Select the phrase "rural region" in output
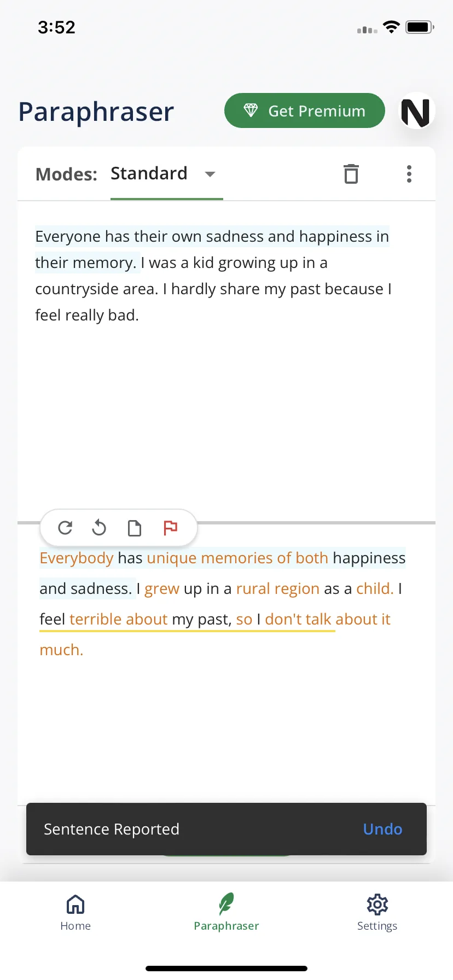 [277, 589]
